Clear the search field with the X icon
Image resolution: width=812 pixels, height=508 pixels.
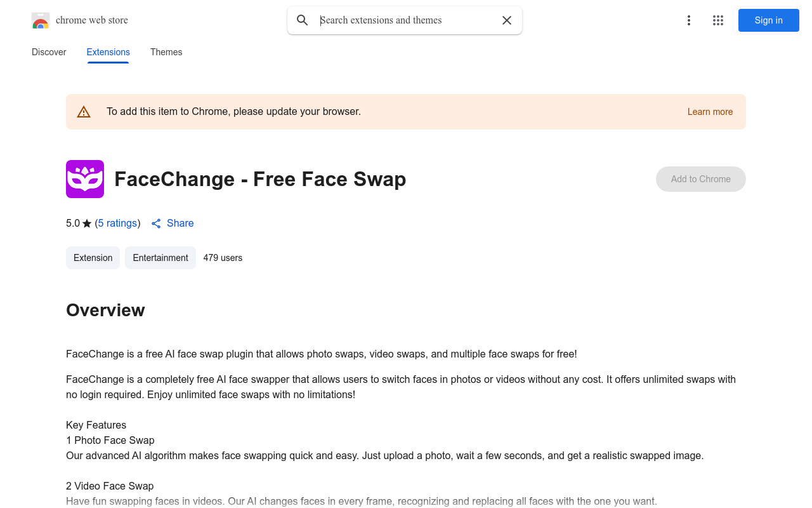pos(507,20)
